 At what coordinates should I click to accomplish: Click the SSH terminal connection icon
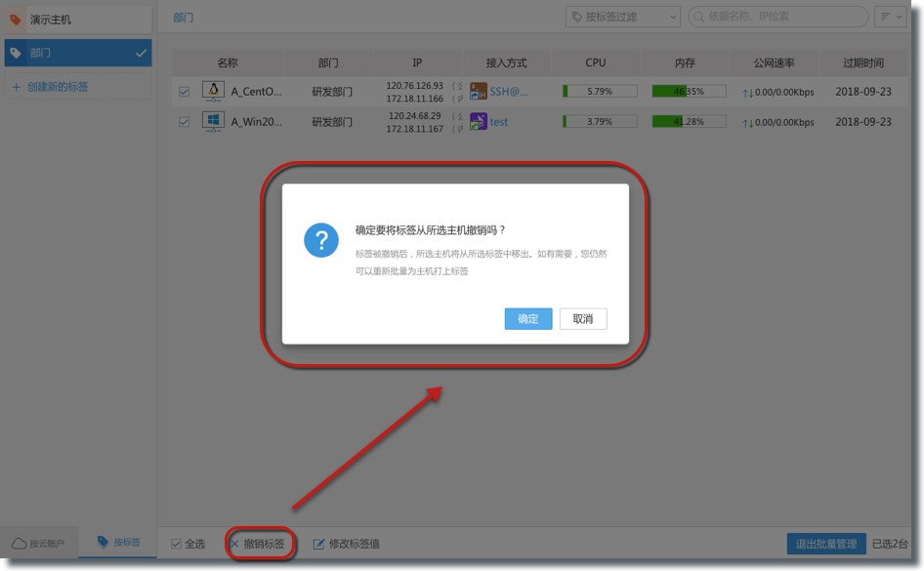[x=478, y=91]
